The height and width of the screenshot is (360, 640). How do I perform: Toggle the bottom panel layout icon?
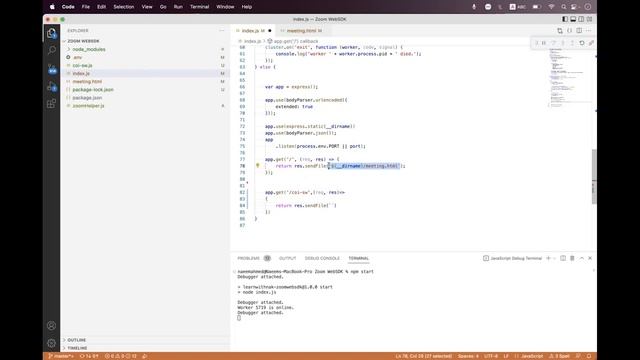(x=573, y=19)
